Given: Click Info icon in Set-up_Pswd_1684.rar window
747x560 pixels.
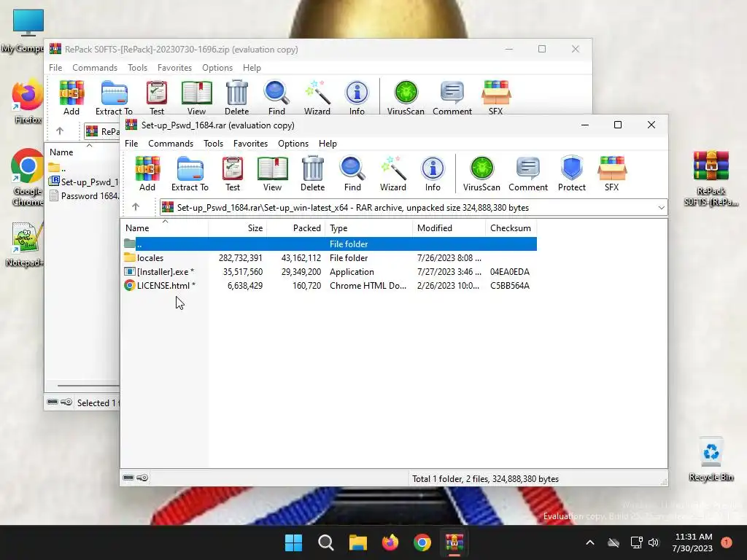Looking at the screenshot, I should tap(433, 174).
